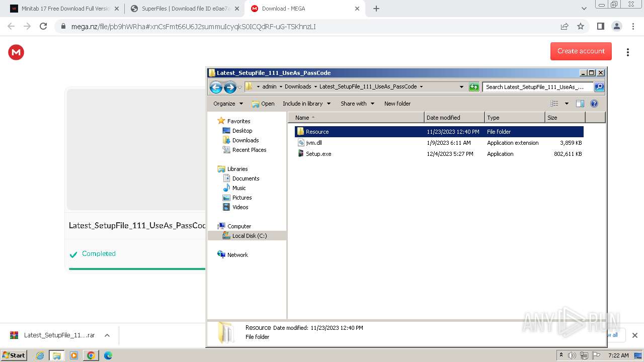
Task: Close the downloads bar
Action: (634, 335)
